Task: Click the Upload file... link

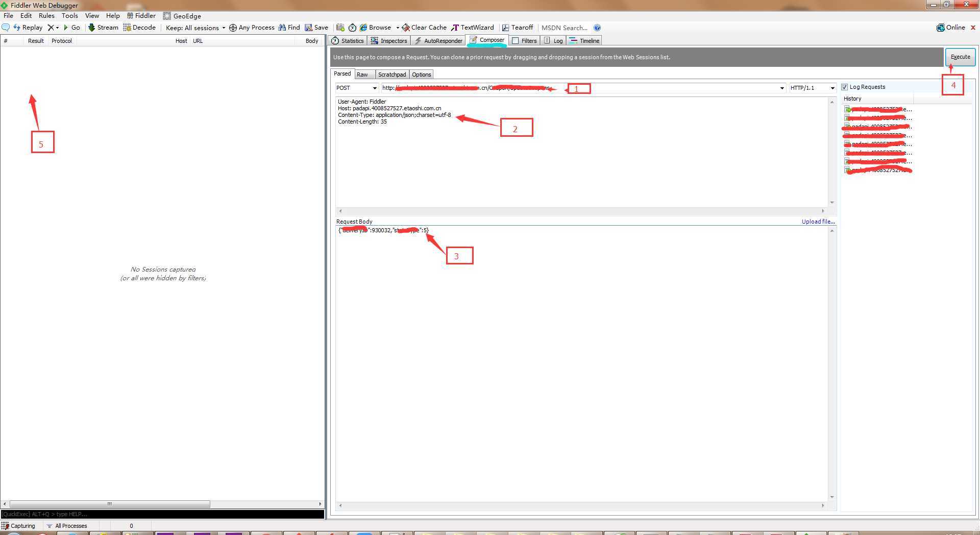Action: point(818,222)
